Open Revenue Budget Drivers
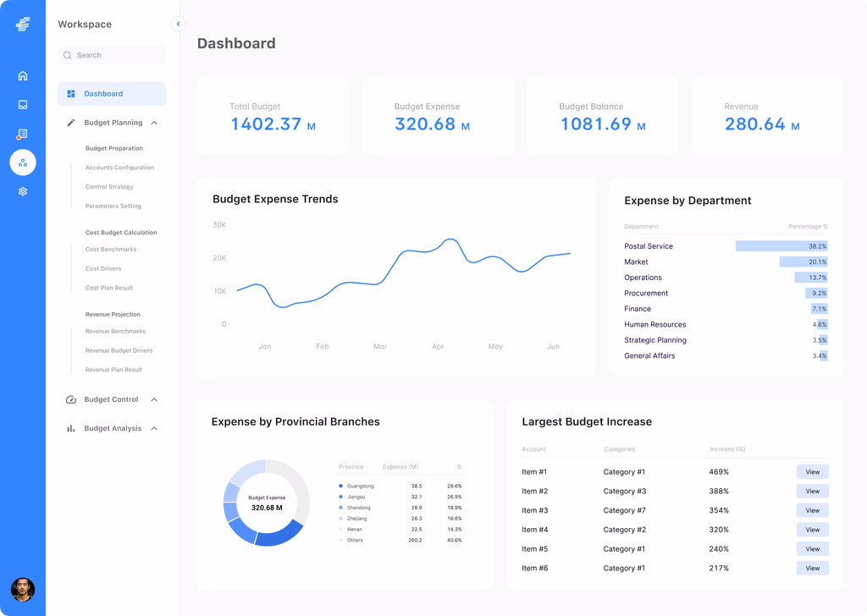This screenshot has height=616, width=867. point(119,350)
